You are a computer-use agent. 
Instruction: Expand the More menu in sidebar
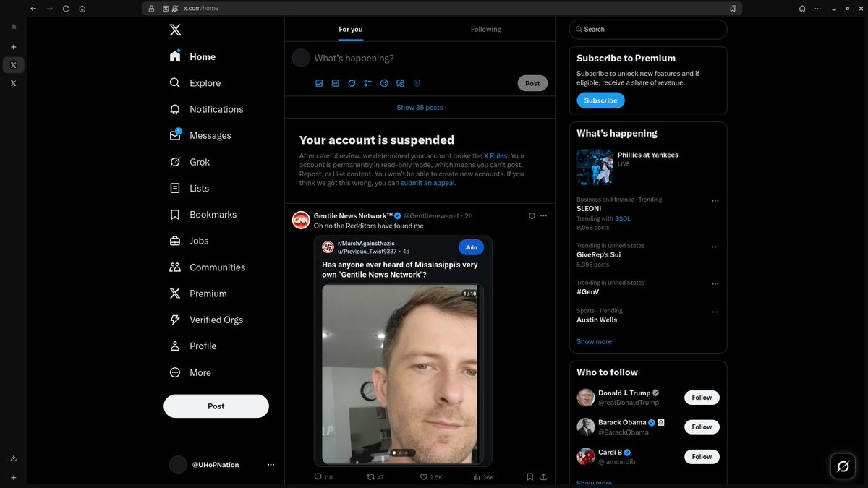pyautogui.click(x=190, y=372)
